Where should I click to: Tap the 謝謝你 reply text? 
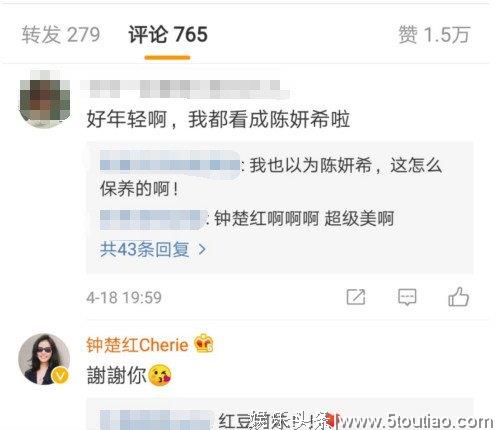coord(116,375)
